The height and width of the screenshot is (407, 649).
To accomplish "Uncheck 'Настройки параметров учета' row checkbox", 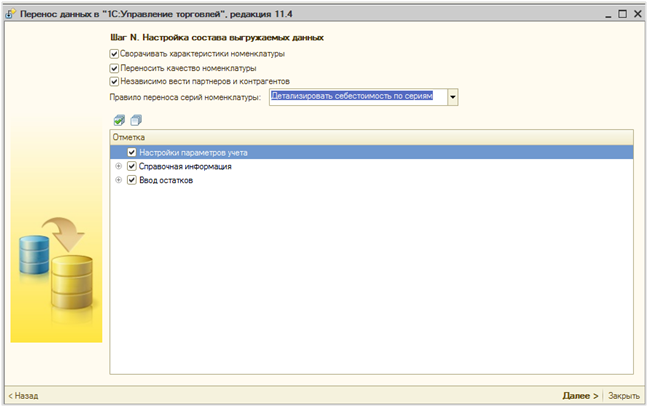I will 132,152.
